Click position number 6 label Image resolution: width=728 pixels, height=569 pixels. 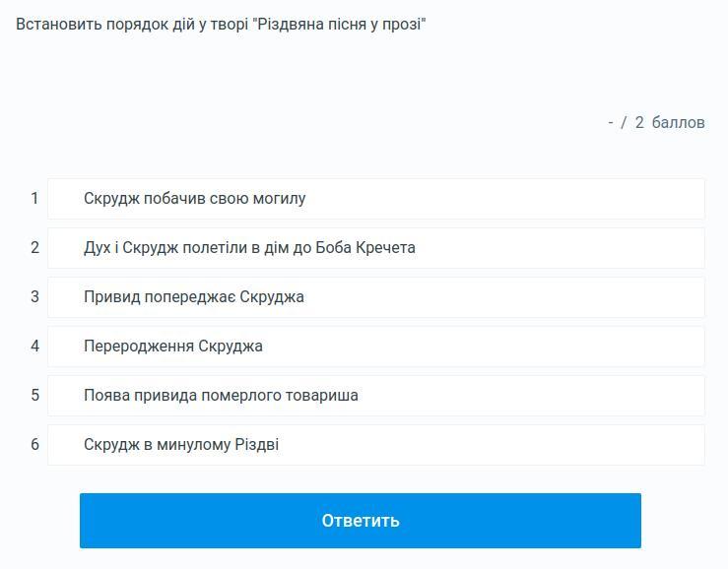(34, 444)
